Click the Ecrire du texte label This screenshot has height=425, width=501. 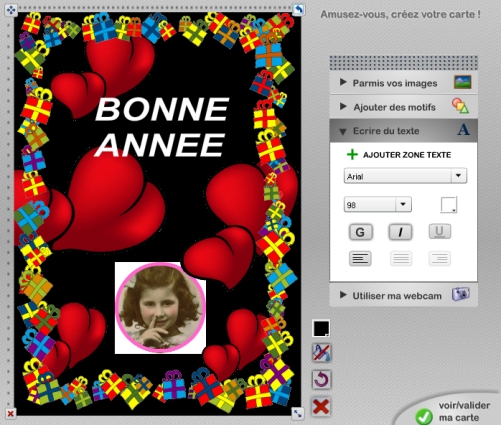point(386,131)
